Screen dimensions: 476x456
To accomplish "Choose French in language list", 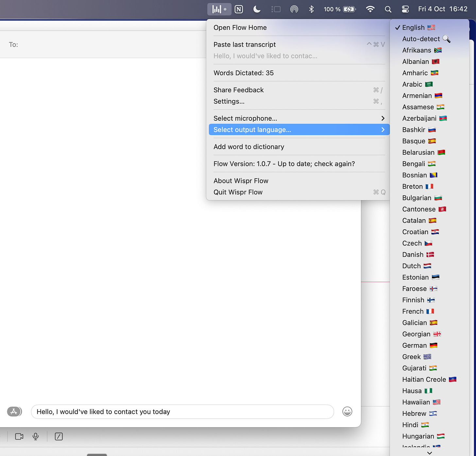I will [x=430, y=311].
